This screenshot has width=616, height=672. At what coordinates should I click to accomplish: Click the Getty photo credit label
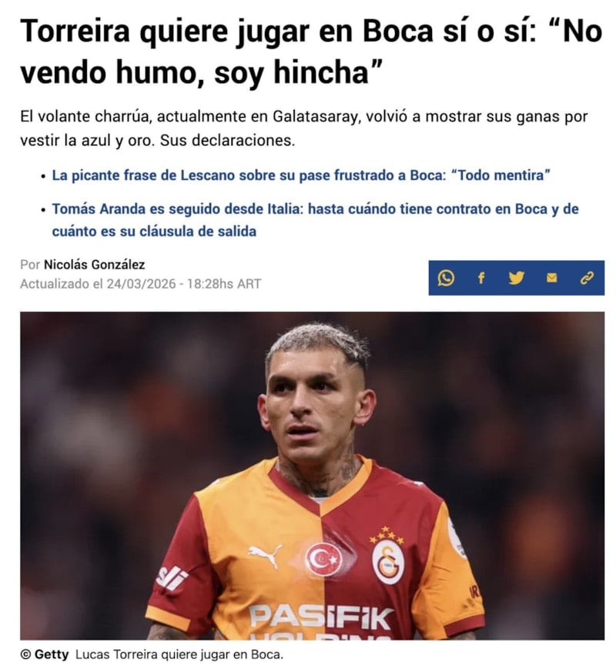45,654
